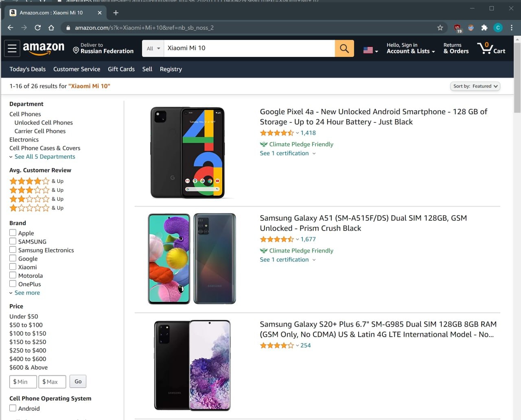Open the Sort by Featured dropdown

(475, 86)
